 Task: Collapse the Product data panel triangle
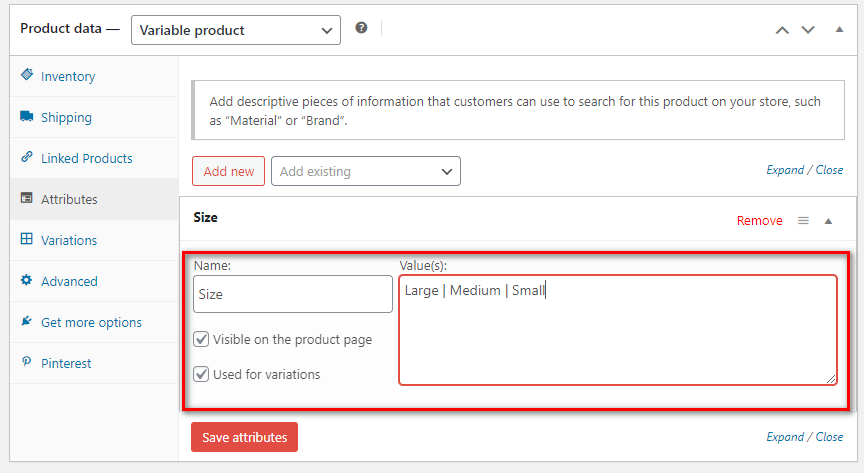(x=839, y=29)
